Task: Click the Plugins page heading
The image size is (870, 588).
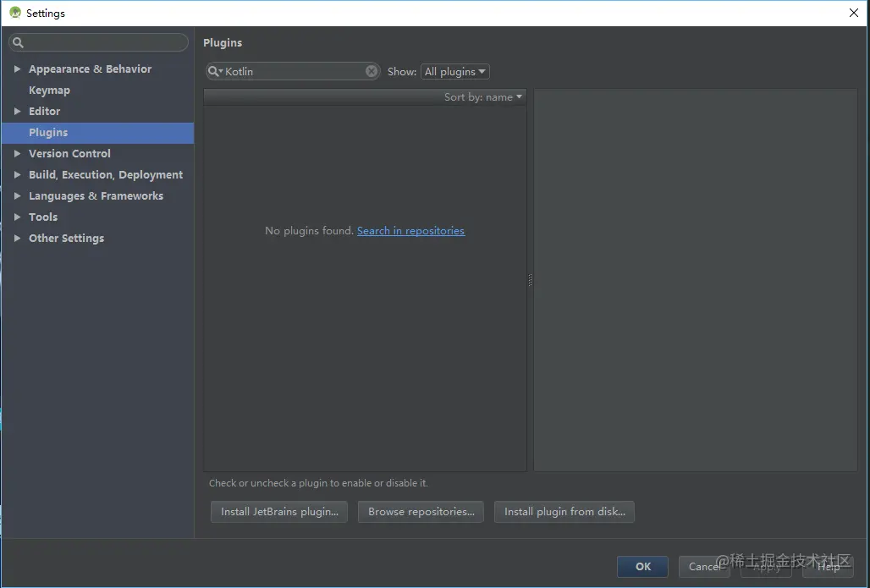Action: point(223,42)
